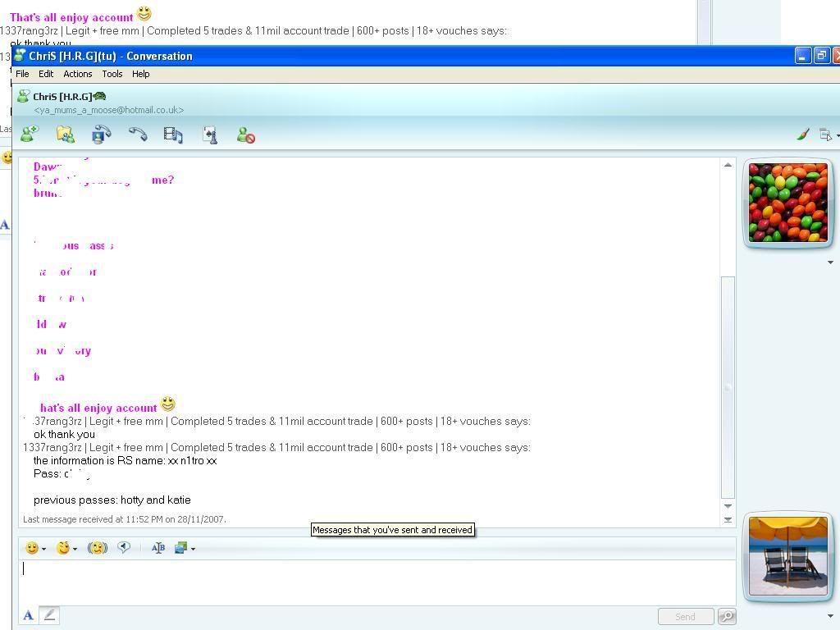Click the turtle emoticon after the contact name
Image resolution: width=840 pixels, height=630 pixels.
tap(99, 97)
